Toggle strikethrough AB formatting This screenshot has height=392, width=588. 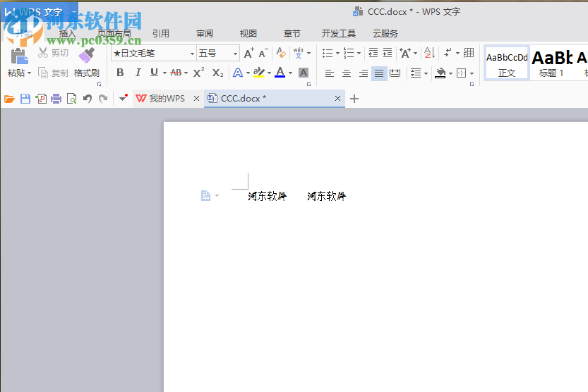pyautogui.click(x=176, y=73)
